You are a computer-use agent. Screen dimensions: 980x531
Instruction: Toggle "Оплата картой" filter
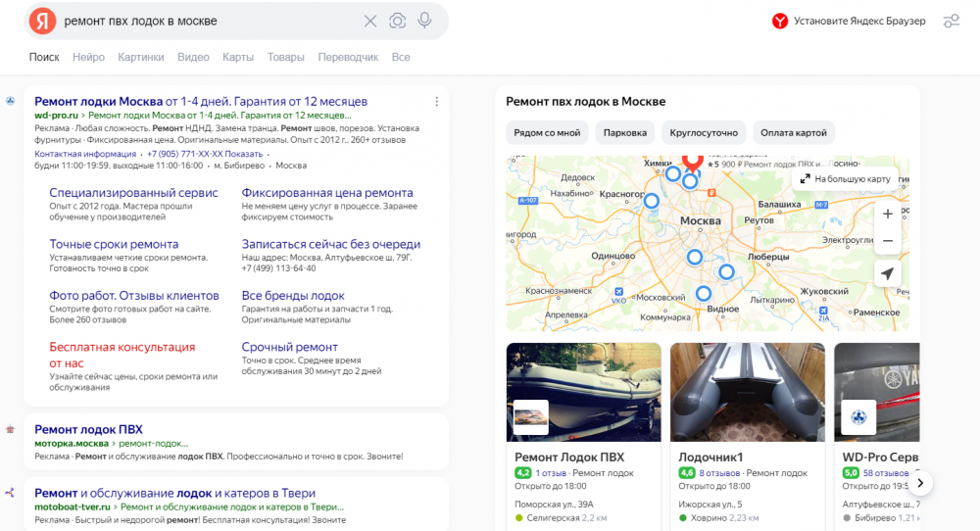click(795, 132)
